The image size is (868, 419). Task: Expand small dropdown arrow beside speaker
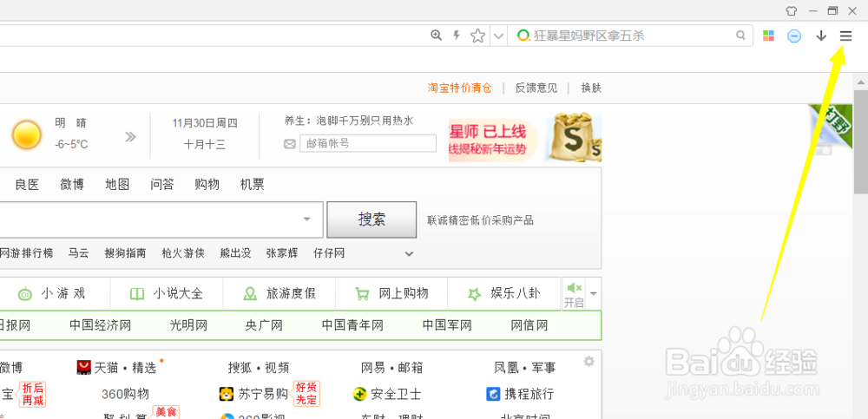[594, 293]
